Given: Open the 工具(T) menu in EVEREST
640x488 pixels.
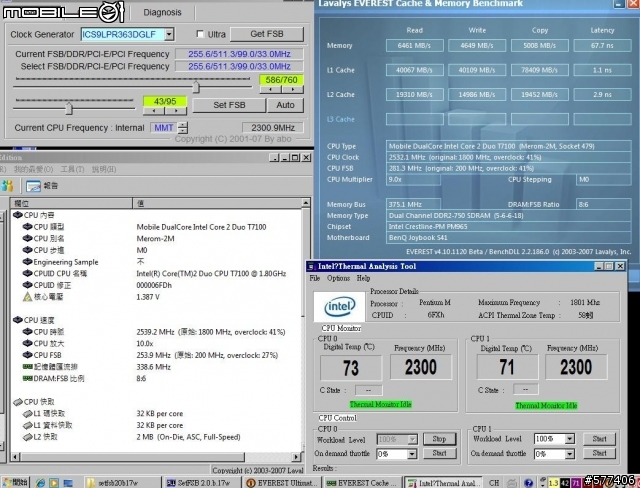Looking at the screenshot, I should click(72, 169).
